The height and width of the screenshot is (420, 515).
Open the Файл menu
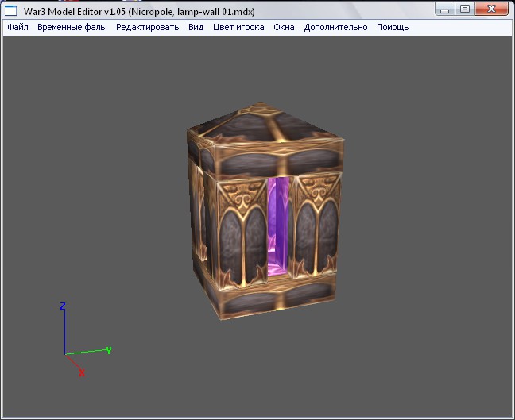tap(17, 27)
